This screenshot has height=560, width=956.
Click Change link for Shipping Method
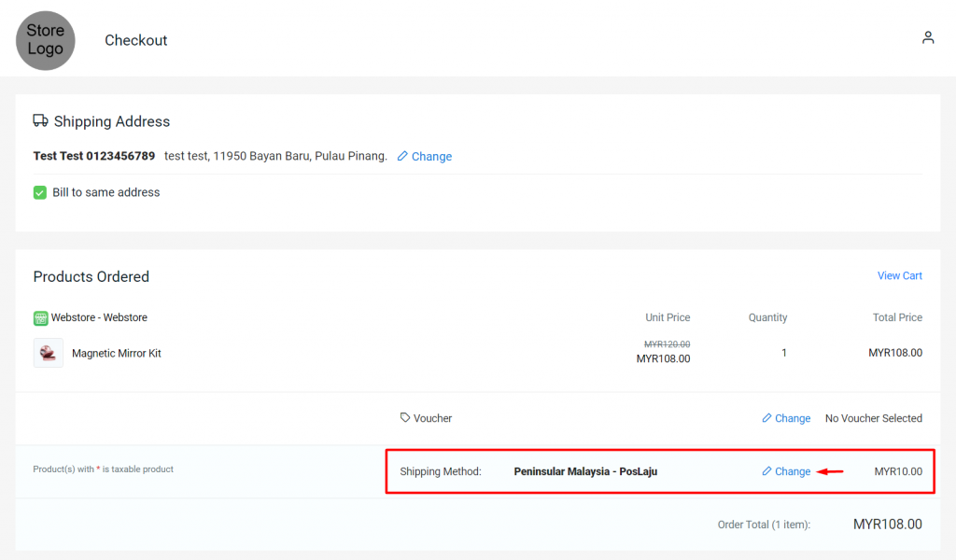click(792, 471)
